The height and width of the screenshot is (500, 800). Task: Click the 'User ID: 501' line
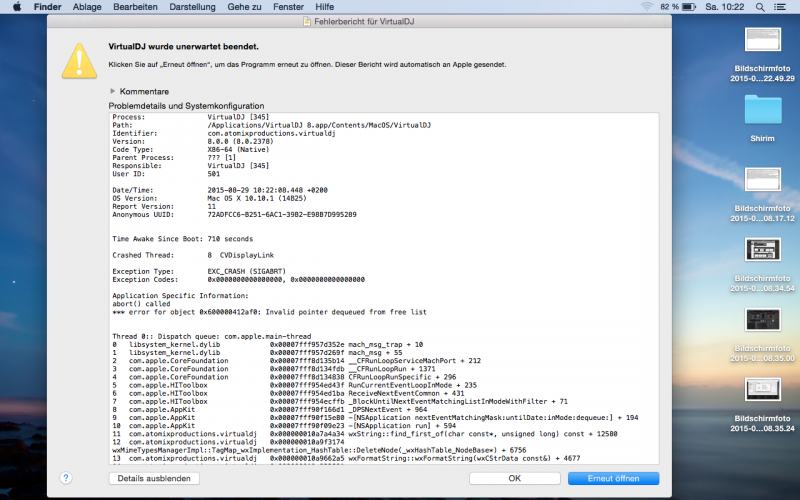point(166,174)
